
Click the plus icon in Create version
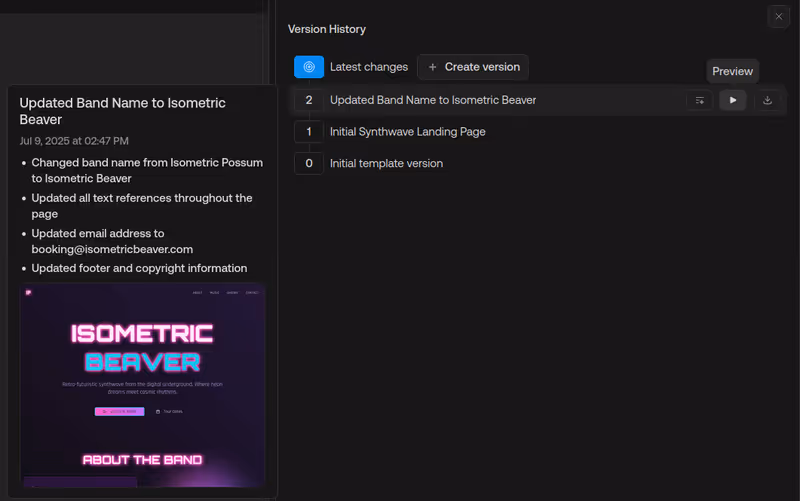(432, 67)
